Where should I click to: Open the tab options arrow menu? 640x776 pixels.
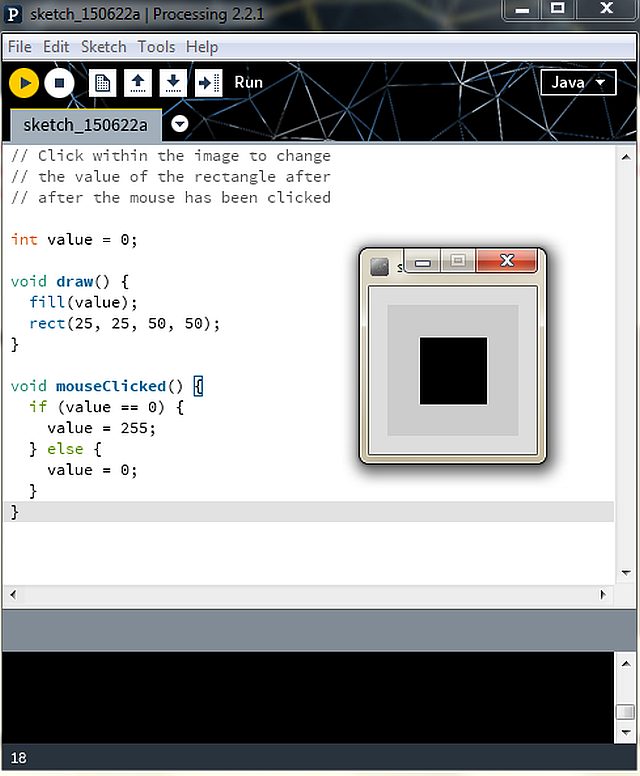point(180,123)
